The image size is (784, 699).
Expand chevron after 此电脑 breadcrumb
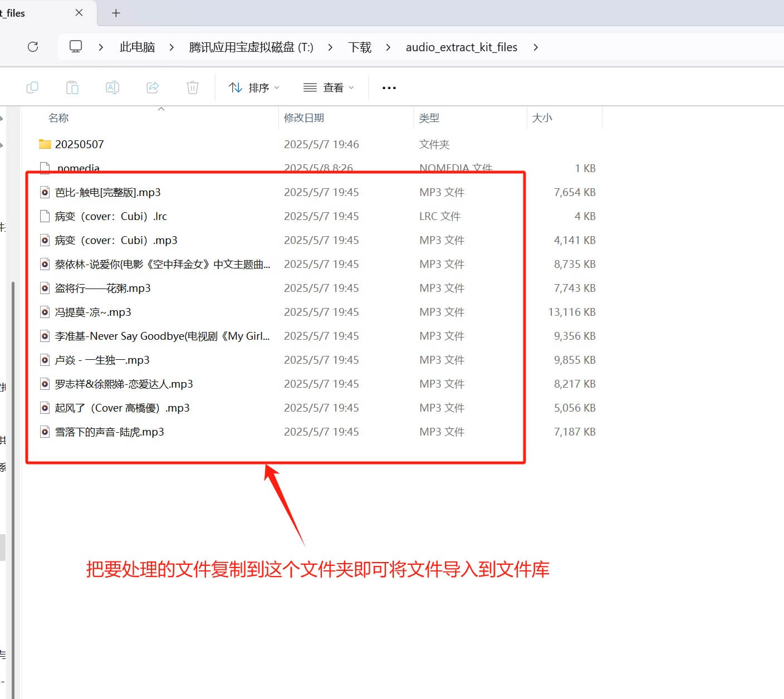171,47
